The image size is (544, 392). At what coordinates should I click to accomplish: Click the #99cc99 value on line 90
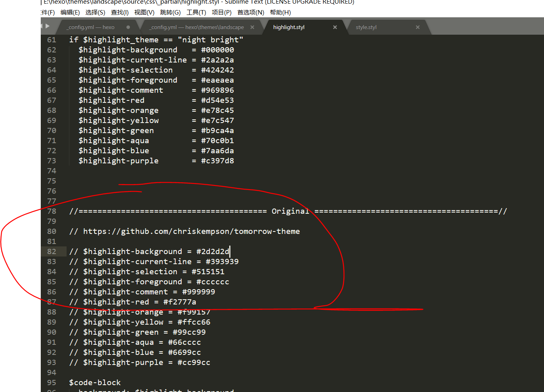[x=189, y=332]
